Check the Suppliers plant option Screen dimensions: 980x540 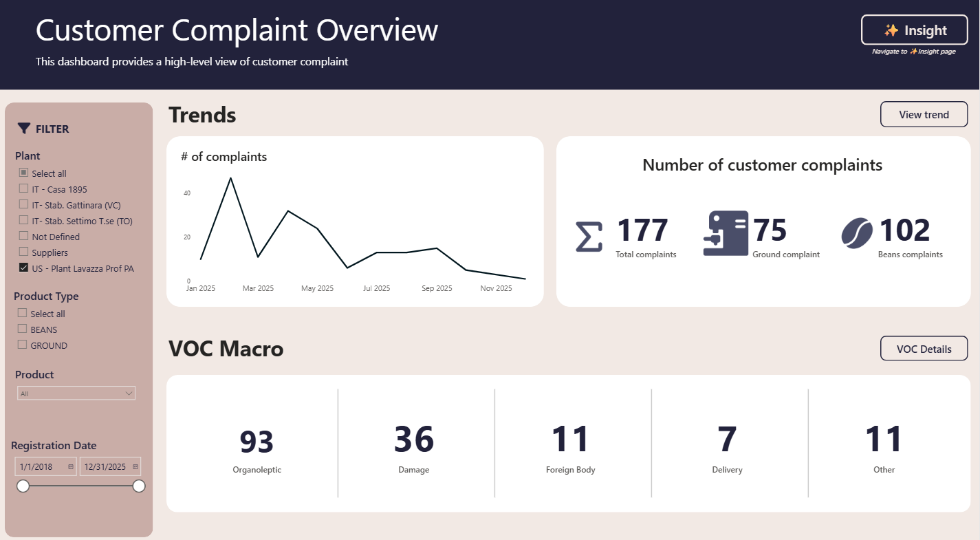coord(23,252)
